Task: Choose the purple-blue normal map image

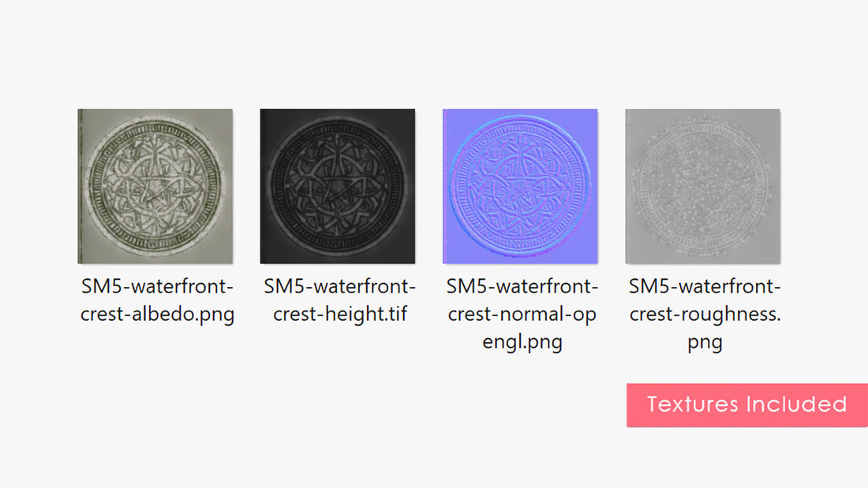Action: 520,186
